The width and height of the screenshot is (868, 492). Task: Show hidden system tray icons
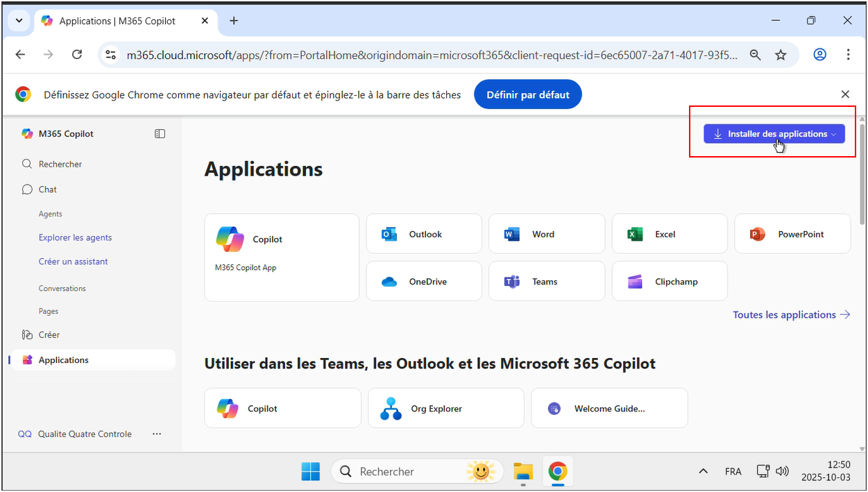(x=703, y=471)
